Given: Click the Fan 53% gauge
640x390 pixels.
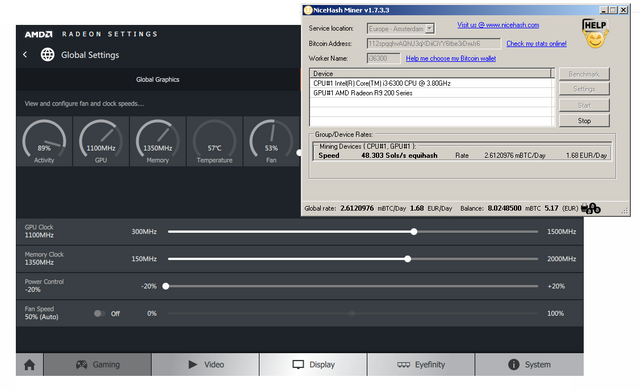Looking at the screenshot, I should pyautogui.click(x=271, y=141).
